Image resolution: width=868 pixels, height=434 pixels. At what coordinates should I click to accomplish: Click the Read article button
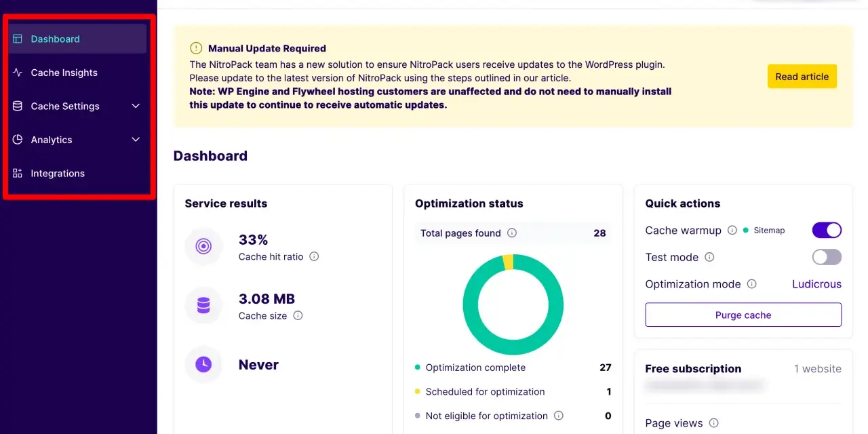click(802, 77)
